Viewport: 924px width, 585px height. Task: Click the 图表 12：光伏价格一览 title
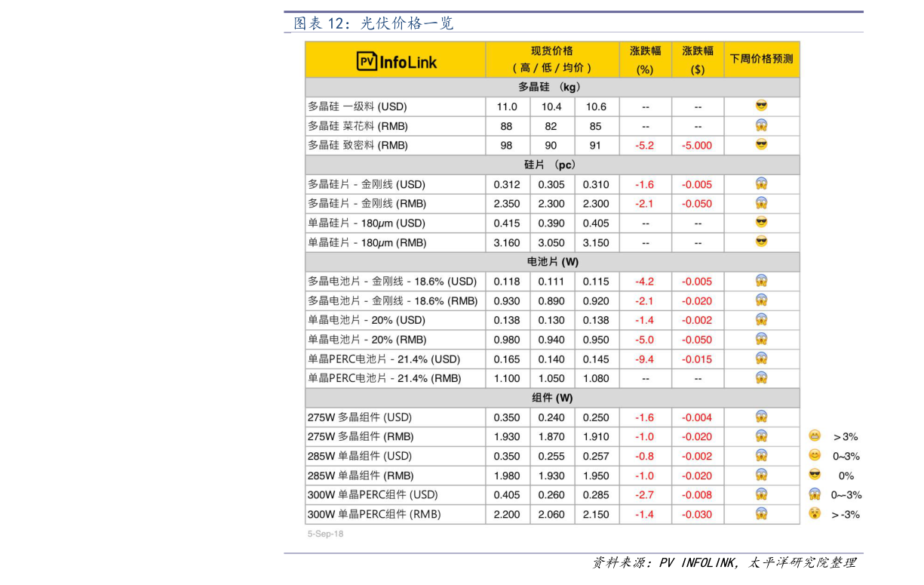click(373, 23)
